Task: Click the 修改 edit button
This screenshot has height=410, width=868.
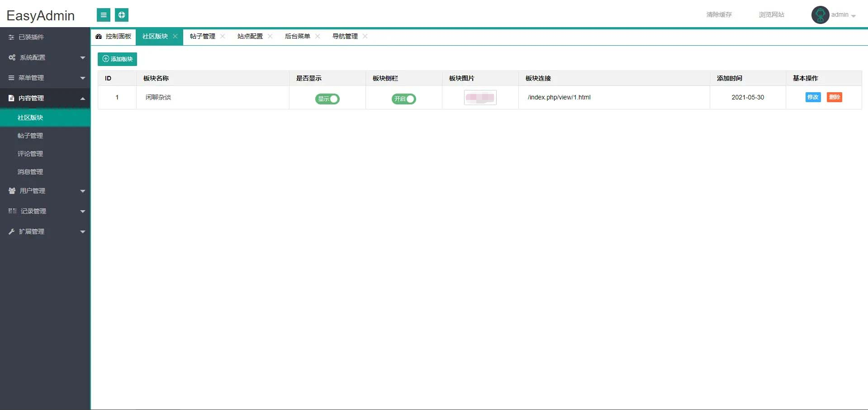Action: point(813,97)
